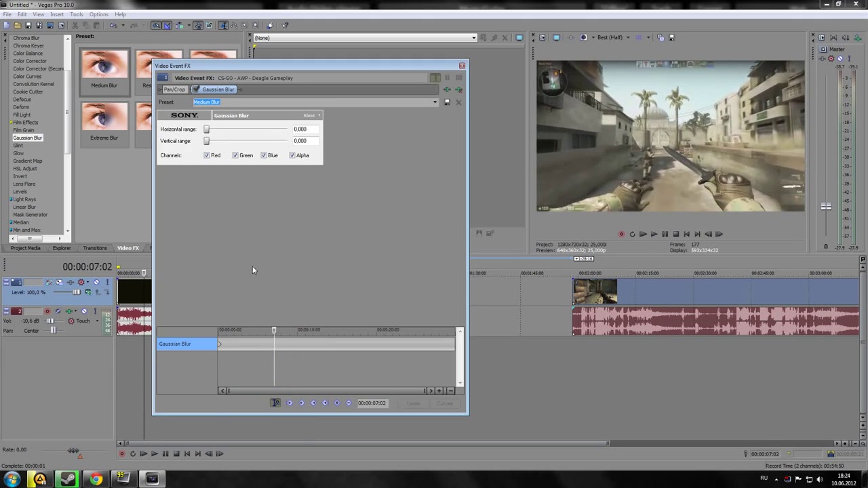The width and height of the screenshot is (868, 488).
Task: Jump to first keyframe in FX window
Action: pos(290,403)
